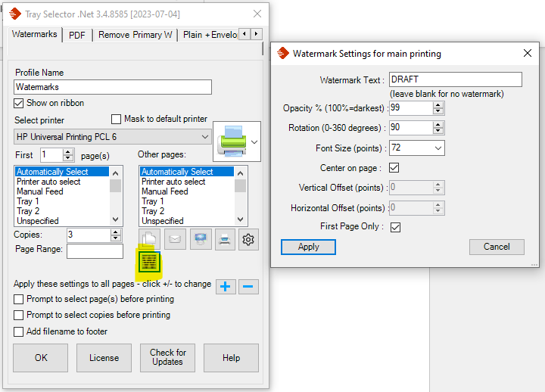Image resolution: width=545 pixels, height=392 pixels.
Task: Open the Remove Primary W tab
Action: click(135, 35)
